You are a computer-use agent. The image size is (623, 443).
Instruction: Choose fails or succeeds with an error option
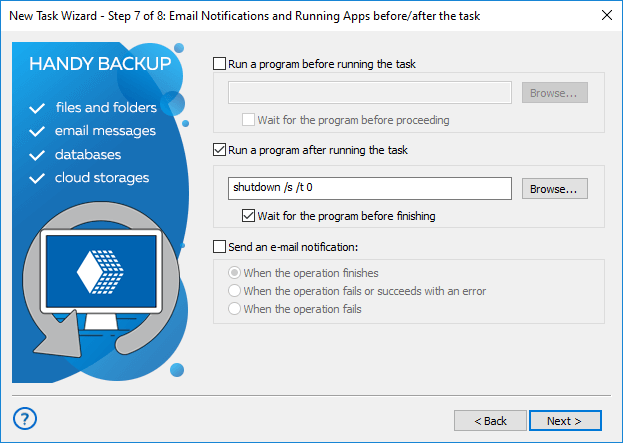point(235,291)
